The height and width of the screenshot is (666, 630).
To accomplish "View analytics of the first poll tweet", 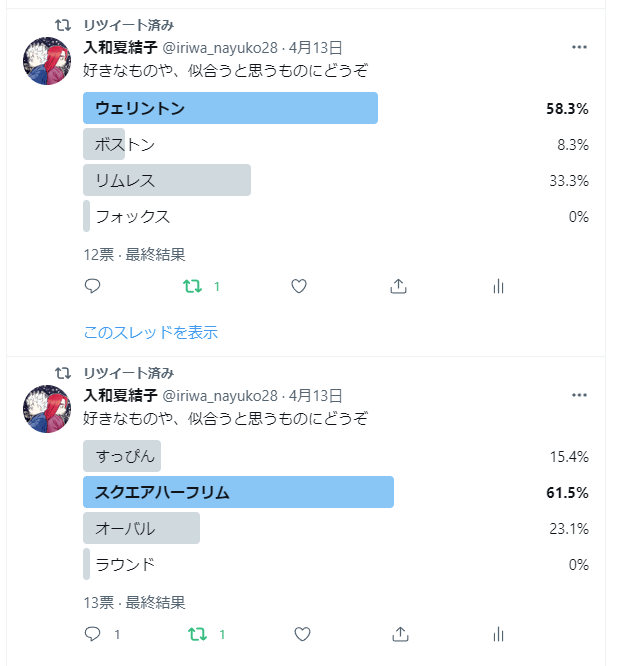I will click(x=498, y=286).
